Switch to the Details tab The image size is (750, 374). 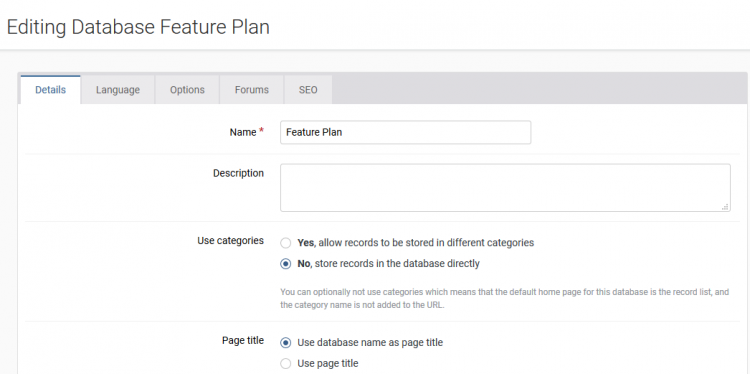[x=50, y=89]
